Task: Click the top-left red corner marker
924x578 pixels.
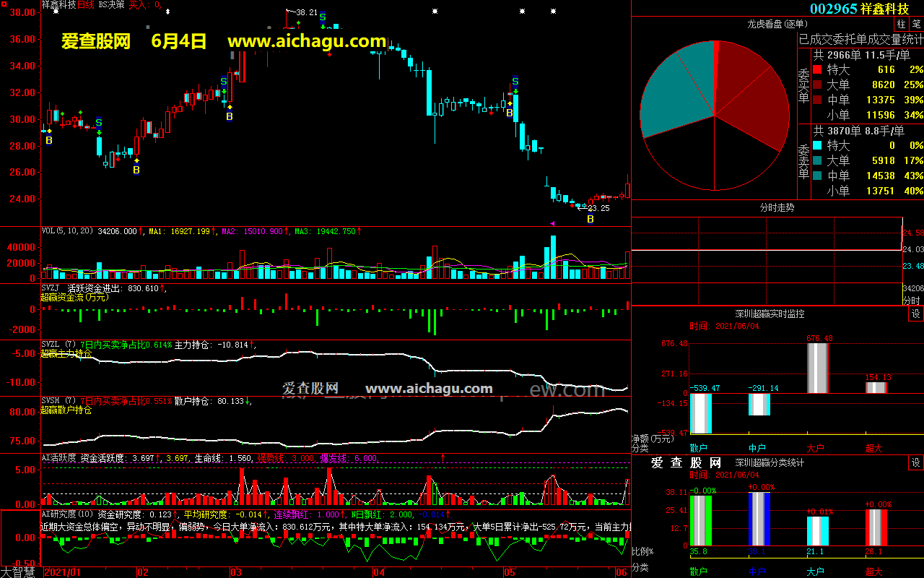Action: click(x=3, y=3)
